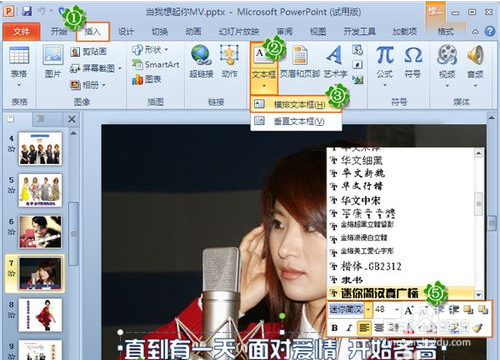Click the 超链接 hyperlink globe icon
Screen dimensions: 500x360
point(201,55)
